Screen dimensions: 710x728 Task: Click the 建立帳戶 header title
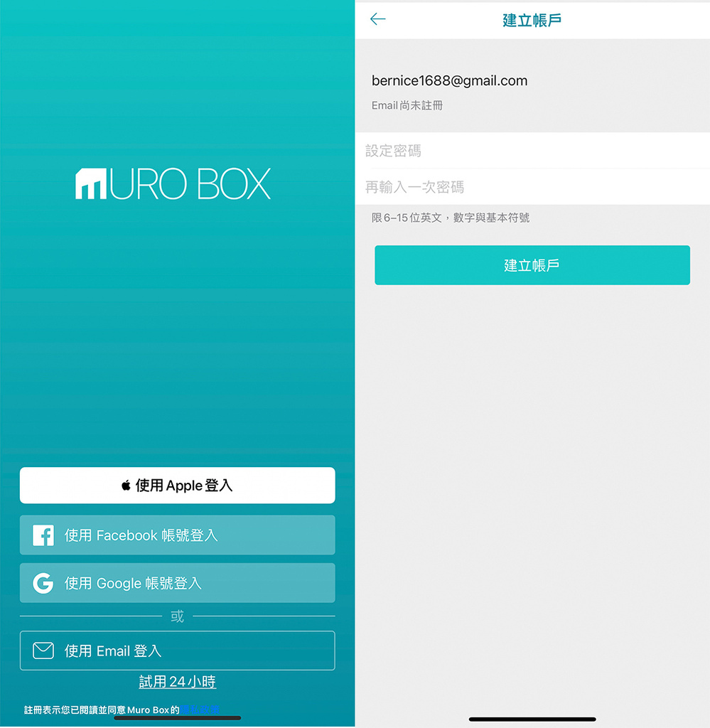[532, 20]
